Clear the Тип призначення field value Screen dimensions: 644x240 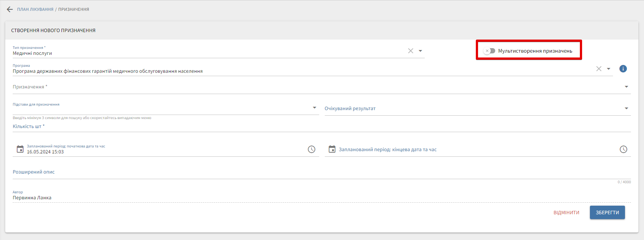point(411,51)
